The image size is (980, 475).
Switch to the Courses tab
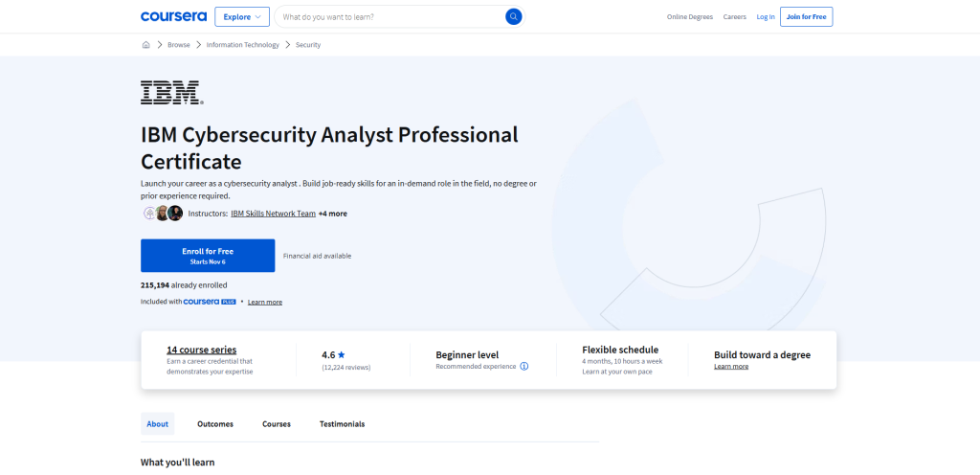[x=277, y=423]
